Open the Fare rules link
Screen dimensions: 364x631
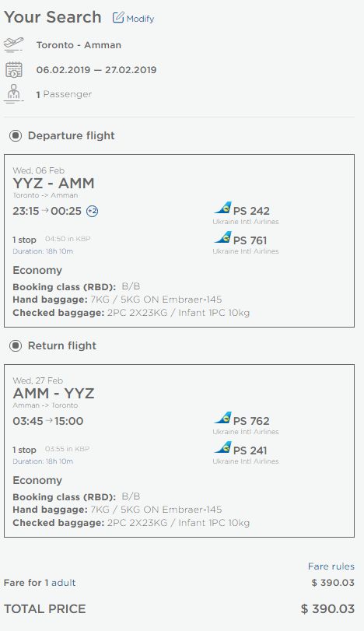click(x=331, y=566)
